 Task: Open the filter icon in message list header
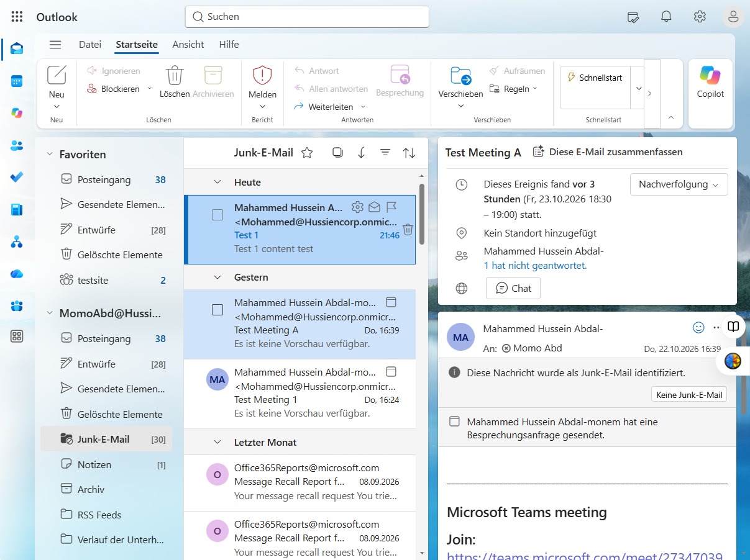click(385, 153)
